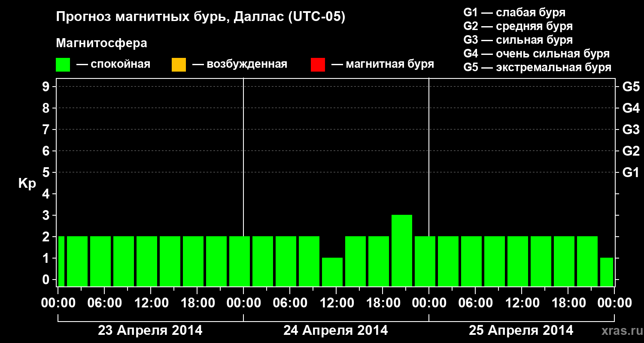This screenshot has width=644, height=343.
Task: Click the 12:00 time label above 24 Апреля
Action: click(x=337, y=303)
